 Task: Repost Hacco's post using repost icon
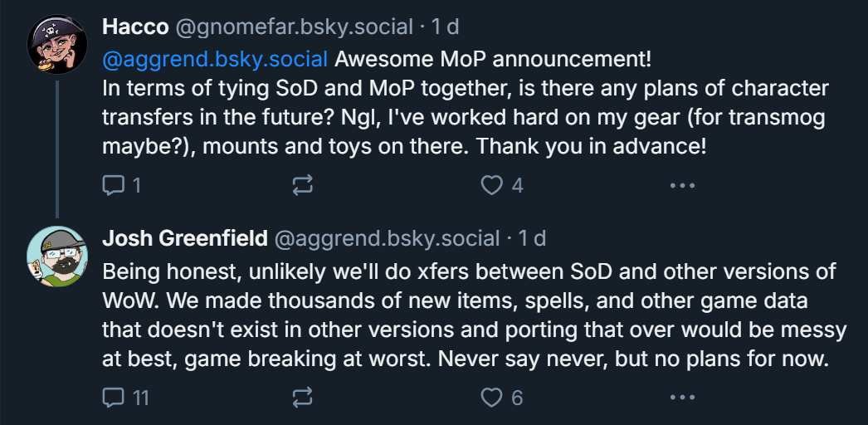302,185
